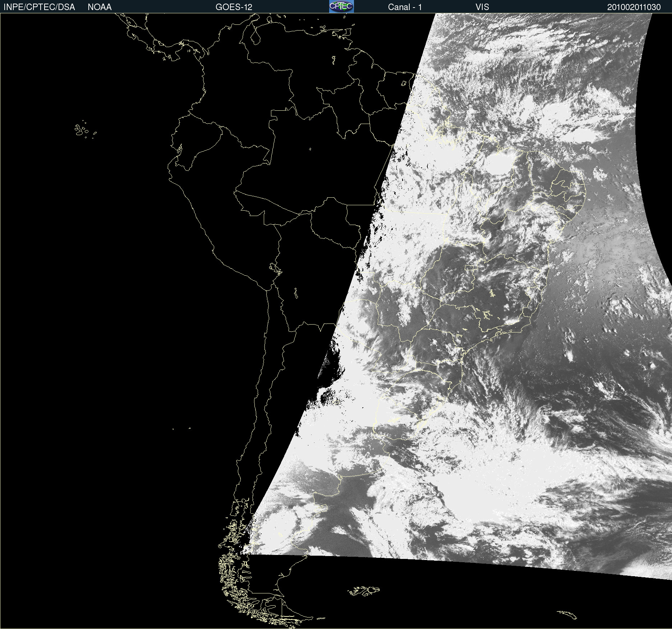672x629 pixels.
Task: Select the INPE/CPTEC/DSA header text
Action: (x=39, y=7)
